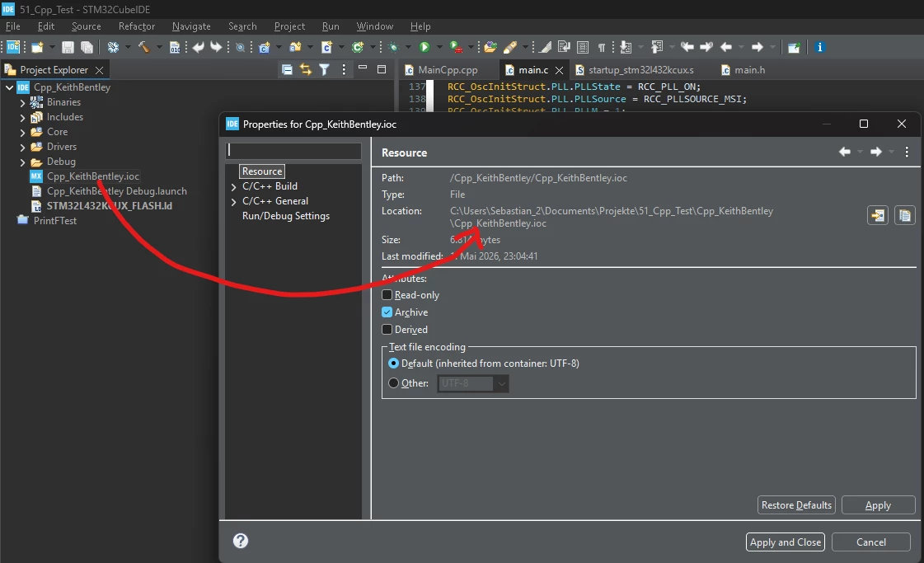Screen dimensions: 924x563
Task: Expand the Binaries folder
Action: (23, 102)
